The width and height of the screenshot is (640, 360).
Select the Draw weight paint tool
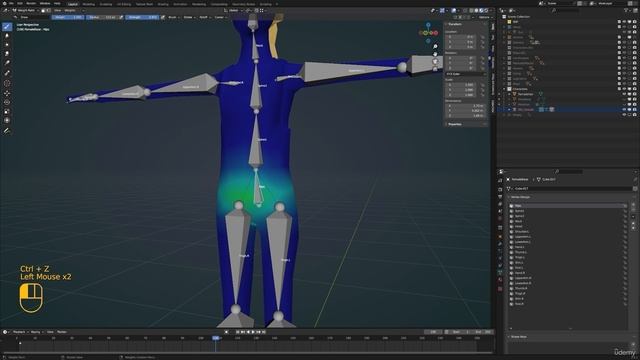tap(7, 27)
